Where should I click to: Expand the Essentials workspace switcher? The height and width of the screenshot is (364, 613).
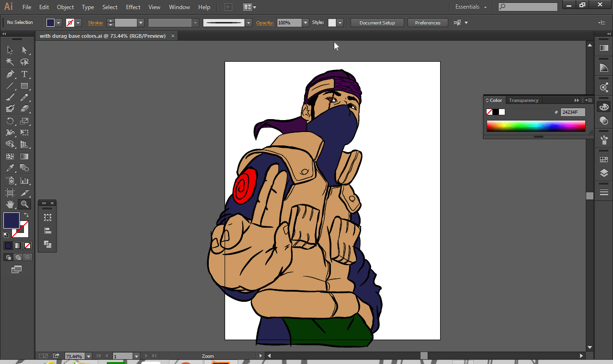pyautogui.click(x=471, y=7)
